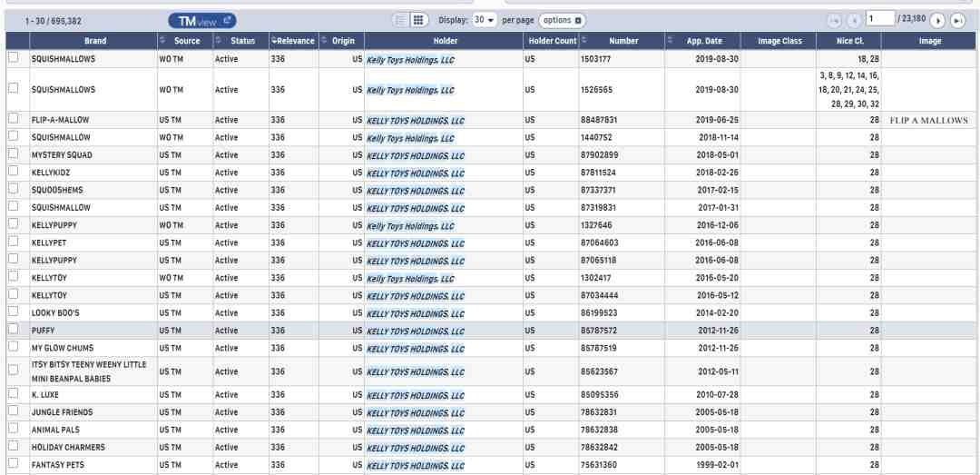Click sort arrows on Source column
The width and height of the screenshot is (980, 475).
(163, 40)
